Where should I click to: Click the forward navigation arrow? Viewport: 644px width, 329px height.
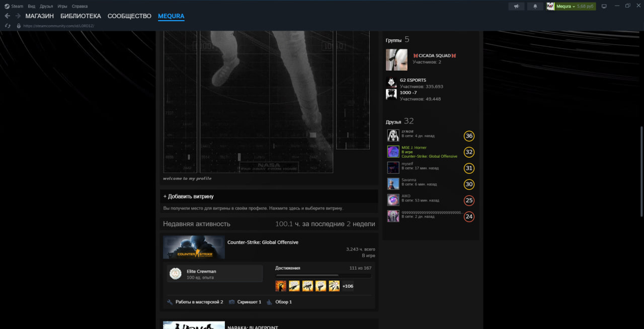(x=18, y=16)
